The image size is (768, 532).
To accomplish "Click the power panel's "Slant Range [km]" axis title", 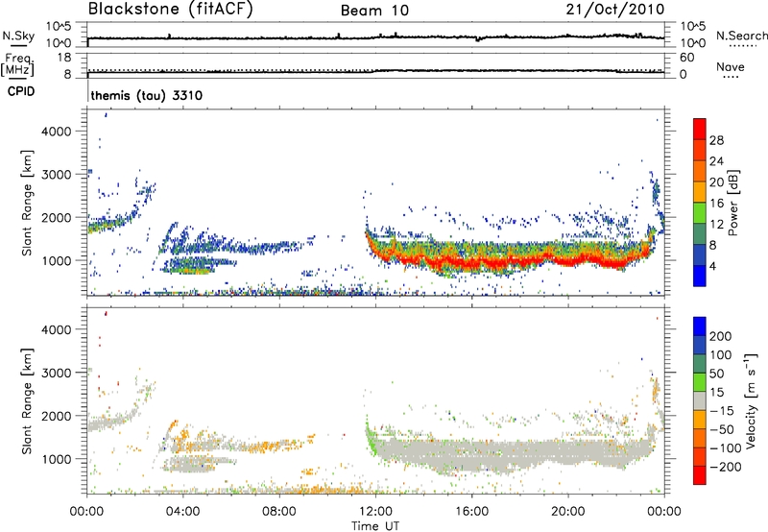I will [27, 203].
